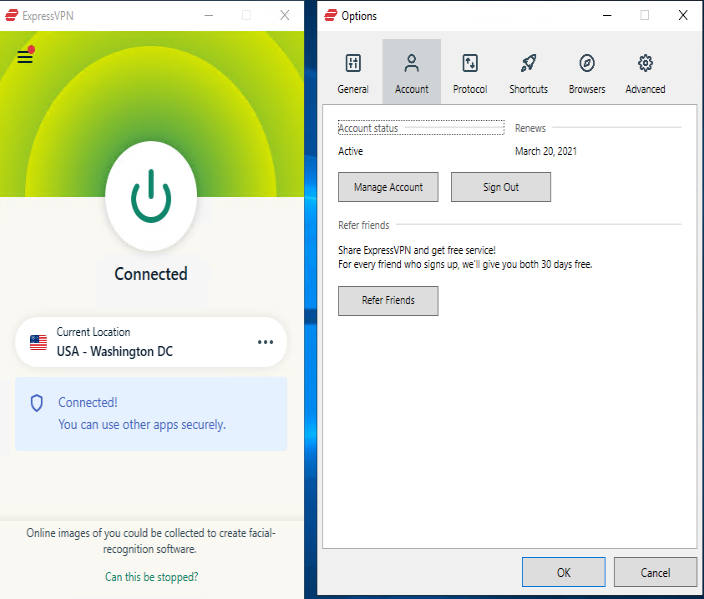Click the US flag icon in Current Location
Image resolution: width=704 pixels, height=599 pixels.
(x=38, y=342)
